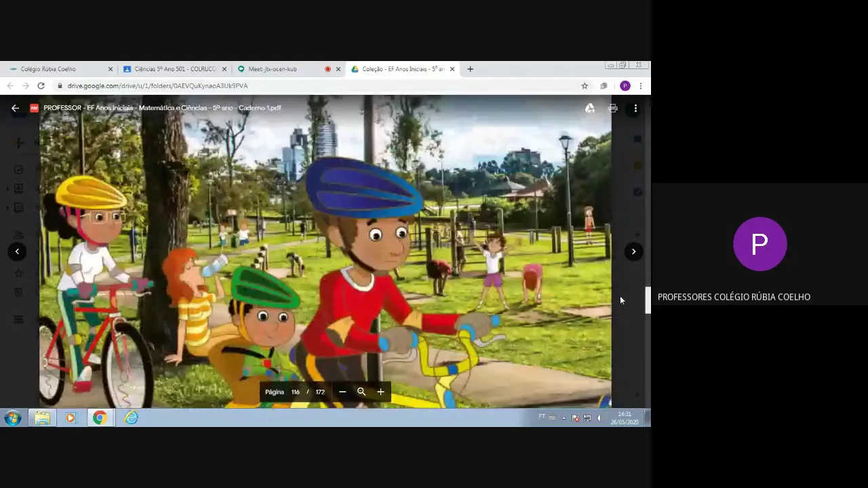Open the browser extension icon
This screenshot has height=488, width=868.
pyautogui.click(x=604, y=86)
